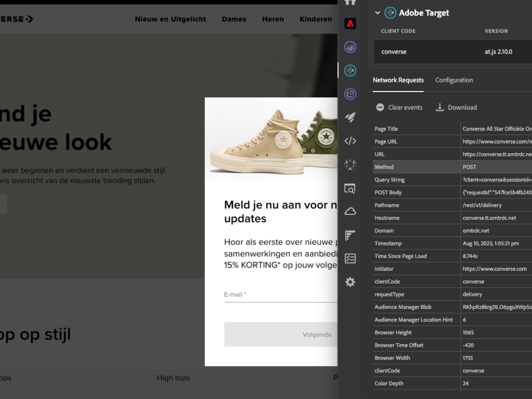The height and width of the screenshot is (399, 532).
Task: Switch to the Configuration tab
Action: pos(454,80)
